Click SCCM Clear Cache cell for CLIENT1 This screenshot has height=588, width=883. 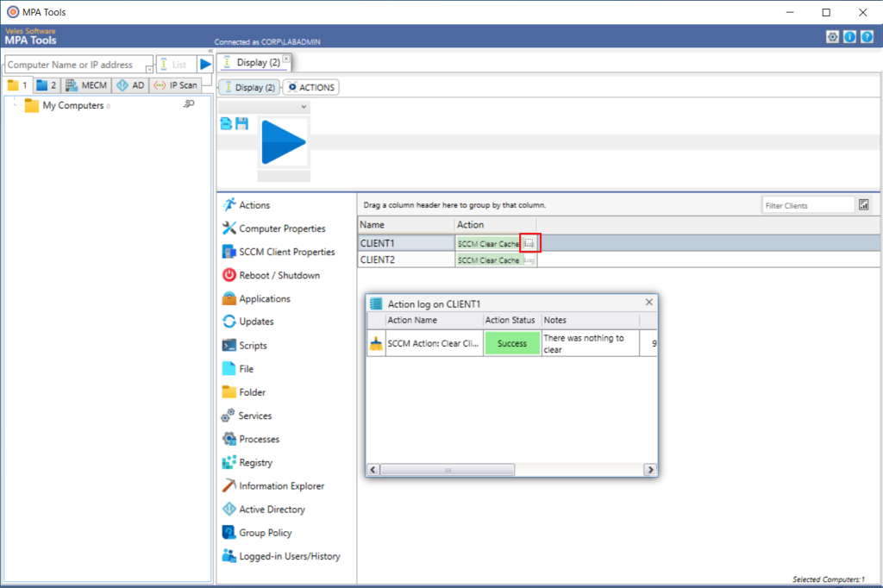click(488, 243)
